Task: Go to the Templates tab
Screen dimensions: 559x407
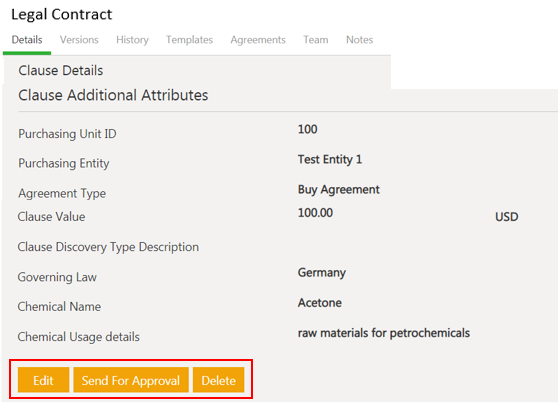Action: point(189,40)
